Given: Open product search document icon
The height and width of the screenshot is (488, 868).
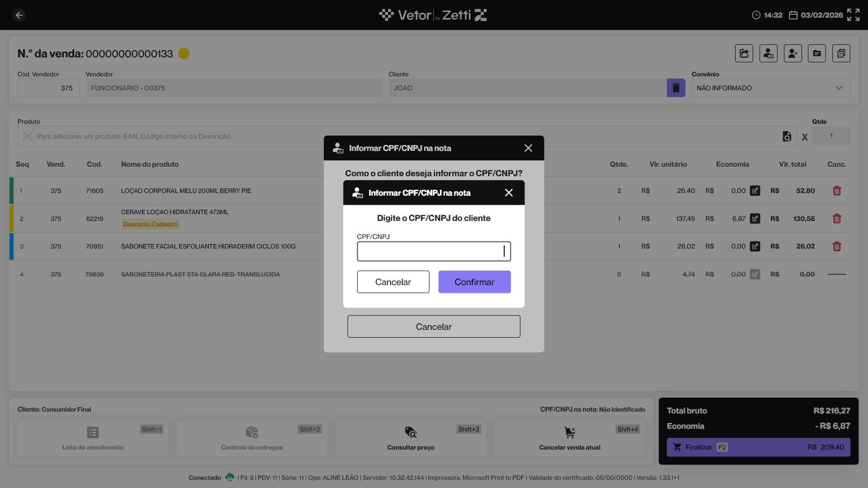Looking at the screenshot, I should (x=787, y=136).
